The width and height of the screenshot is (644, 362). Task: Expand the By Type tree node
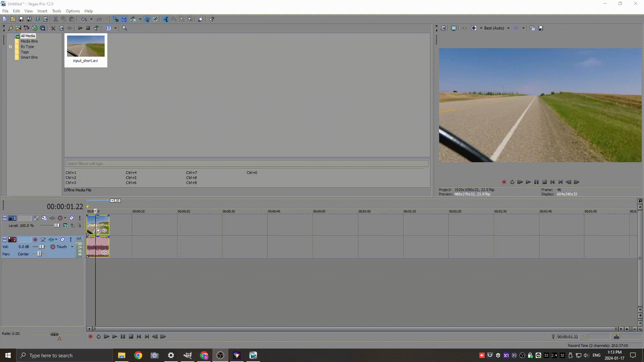(x=11, y=47)
